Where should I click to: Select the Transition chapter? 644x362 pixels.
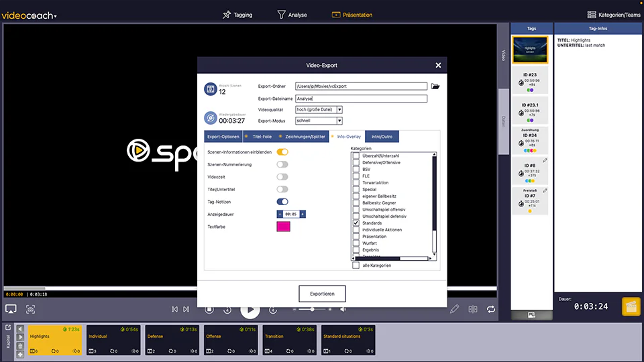pyautogui.click(x=290, y=340)
